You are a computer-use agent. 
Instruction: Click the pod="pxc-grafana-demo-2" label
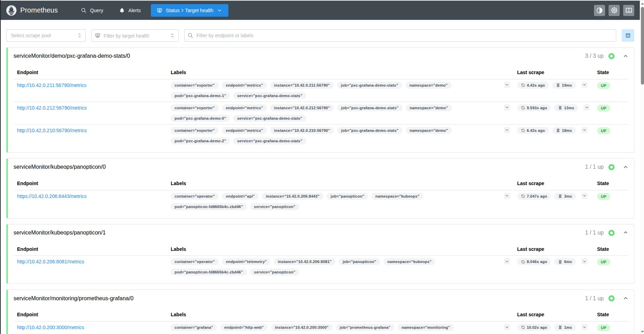point(200,141)
